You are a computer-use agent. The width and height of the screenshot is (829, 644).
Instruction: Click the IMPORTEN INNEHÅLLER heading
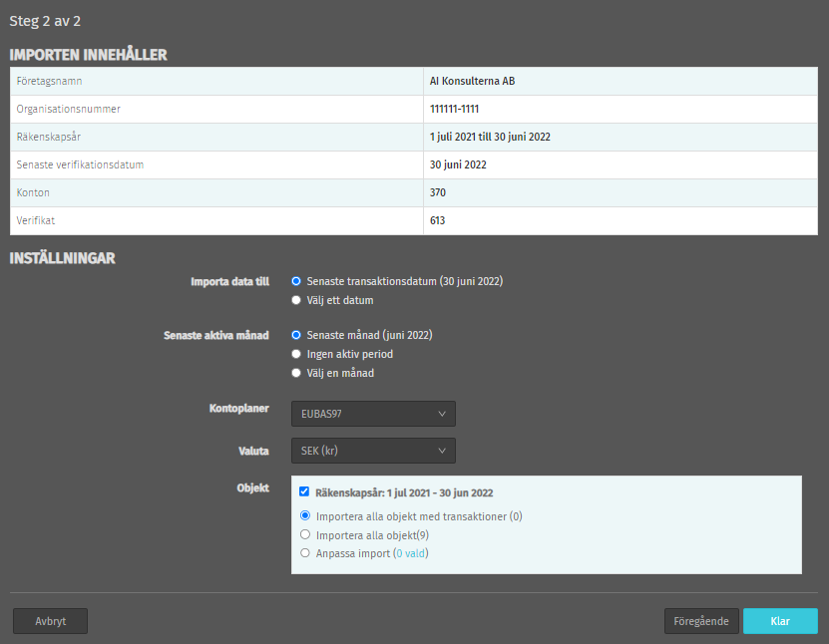(89, 55)
